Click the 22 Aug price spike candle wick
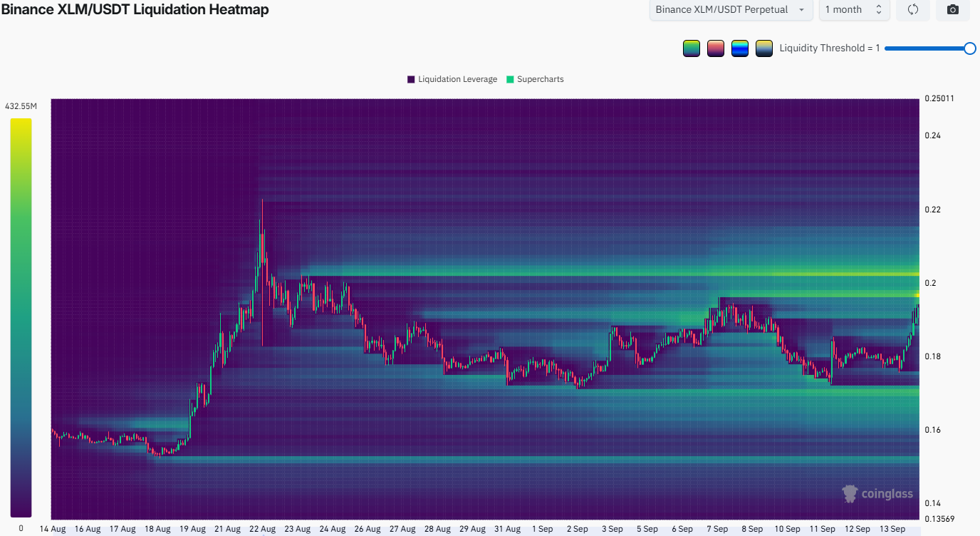The width and height of the screenshot is (980, 536). point(262,271)
